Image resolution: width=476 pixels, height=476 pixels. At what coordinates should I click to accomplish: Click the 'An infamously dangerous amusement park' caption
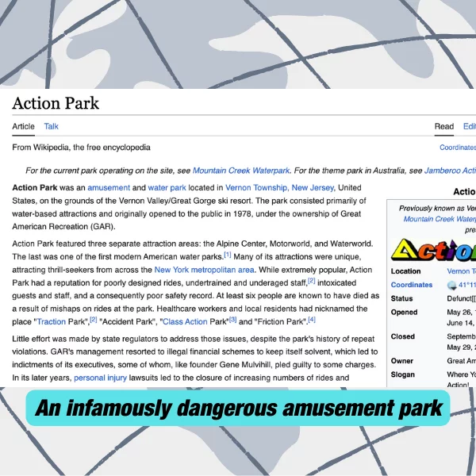[x=238, y=408]
